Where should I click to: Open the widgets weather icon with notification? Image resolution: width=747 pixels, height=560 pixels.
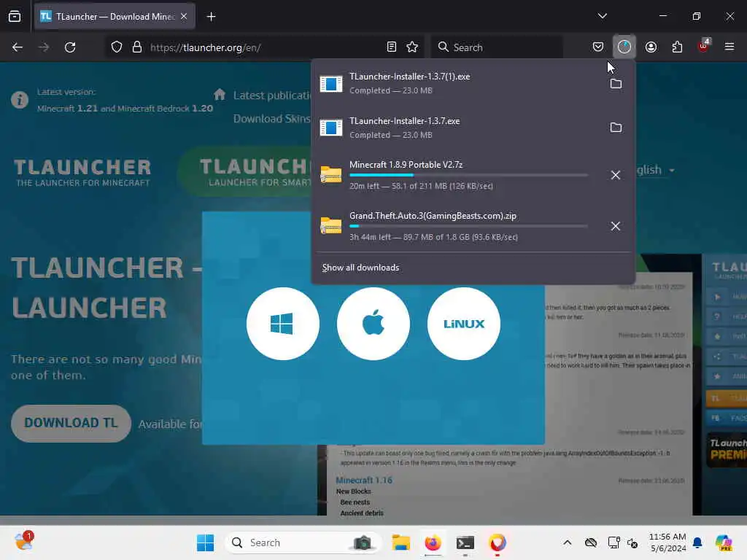tap(24, 542)
